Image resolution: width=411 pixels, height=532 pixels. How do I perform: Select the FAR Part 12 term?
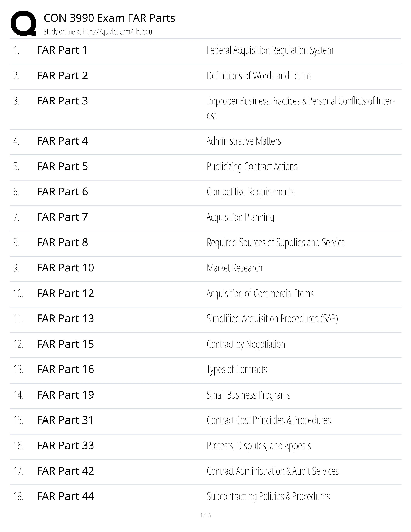65,293
